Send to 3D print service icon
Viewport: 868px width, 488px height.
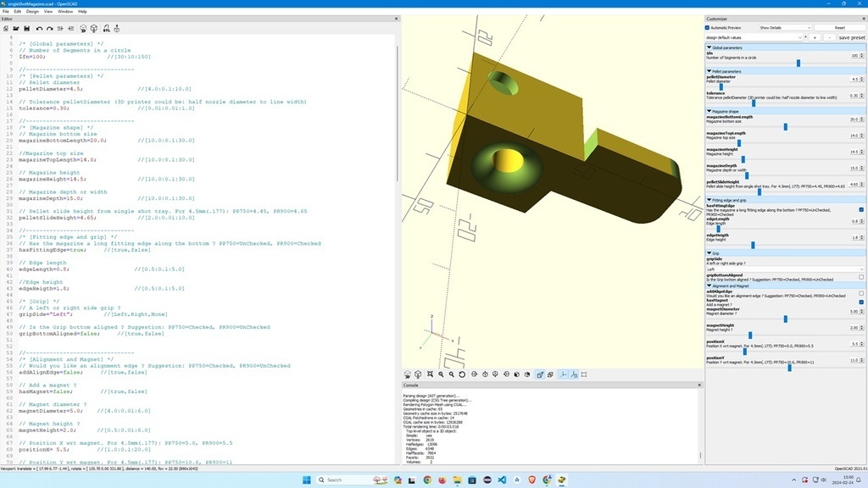pos(117,28)
